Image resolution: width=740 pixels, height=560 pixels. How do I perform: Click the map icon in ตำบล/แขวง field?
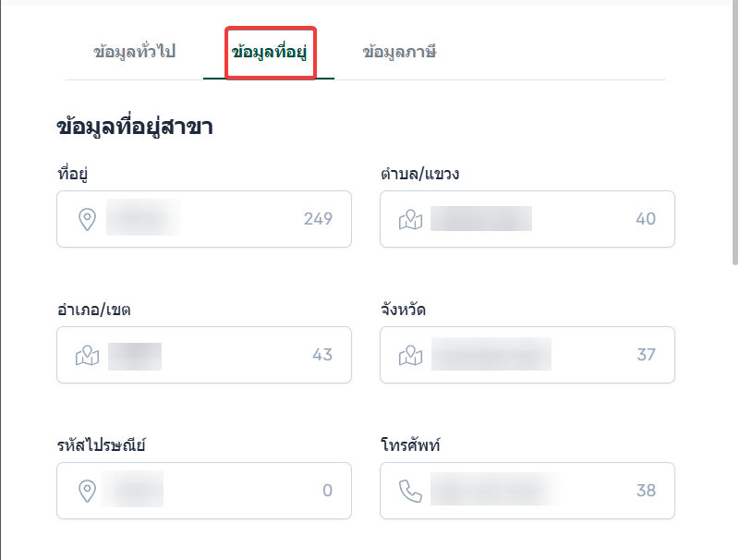pyautogui.click(x=410, y=219)
